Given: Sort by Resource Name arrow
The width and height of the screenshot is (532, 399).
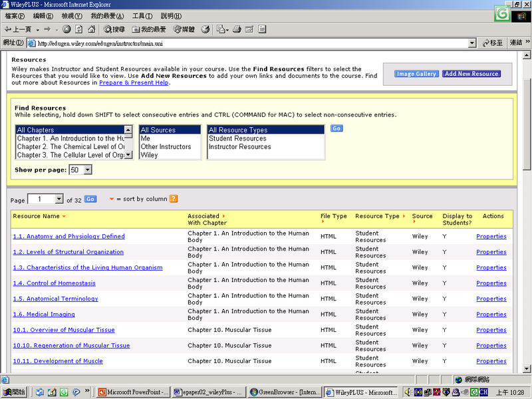Looking at the screenshot, I should tap(64, 217).
